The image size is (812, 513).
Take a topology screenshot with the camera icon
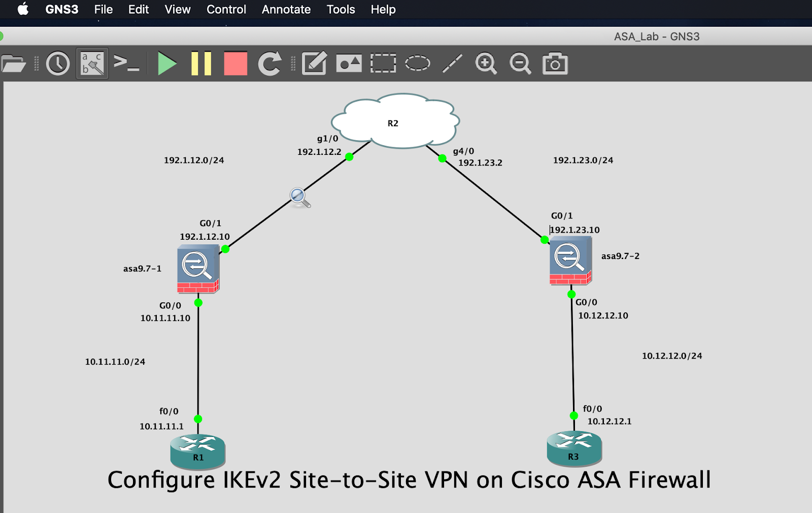click(x=555, y=63)
